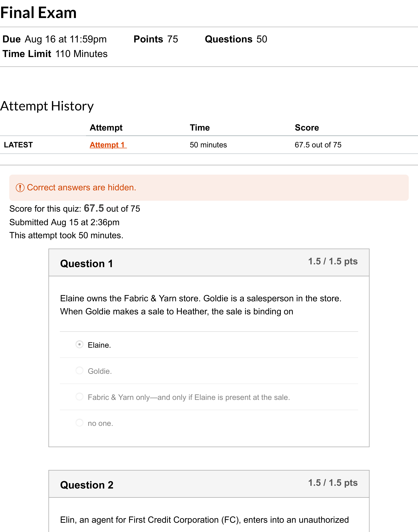Image resolution: width=418 pixels, height=532 pixels.
Task: Select the no one. radio option
Action: pyautogui.click(x=79, y=423)
